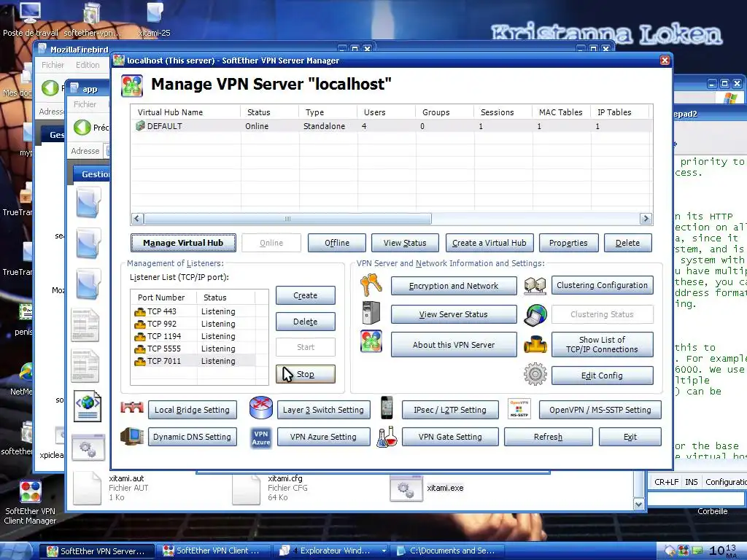Click the server tower icon beside View Server Status
Image resolution: width=747 pixels, height=560 pixels.
[371, 314]
